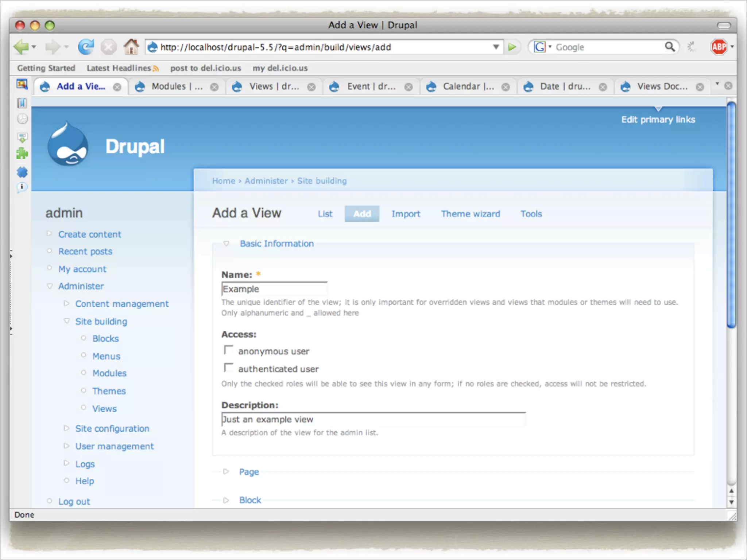
Task: Click the top sidebar picture icon
Action: (x=22, y=84)
